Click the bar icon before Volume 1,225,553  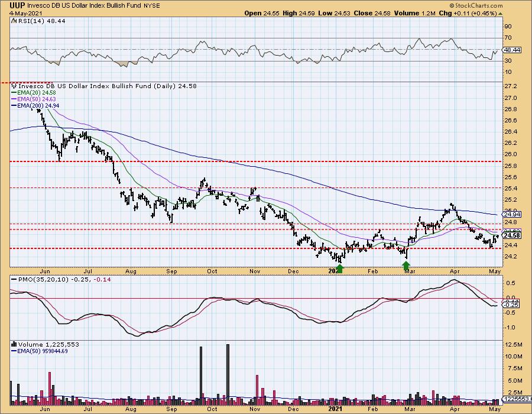14,344
